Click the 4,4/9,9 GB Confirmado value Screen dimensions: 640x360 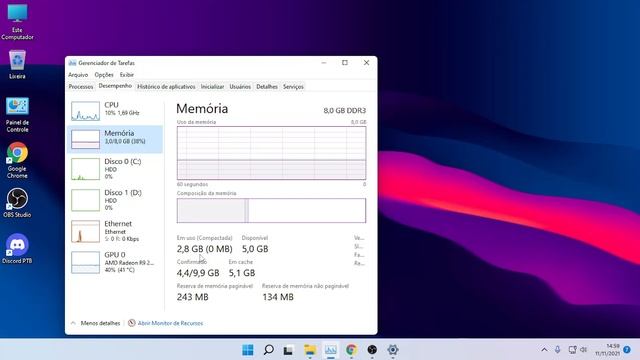(x=198, y=273)
